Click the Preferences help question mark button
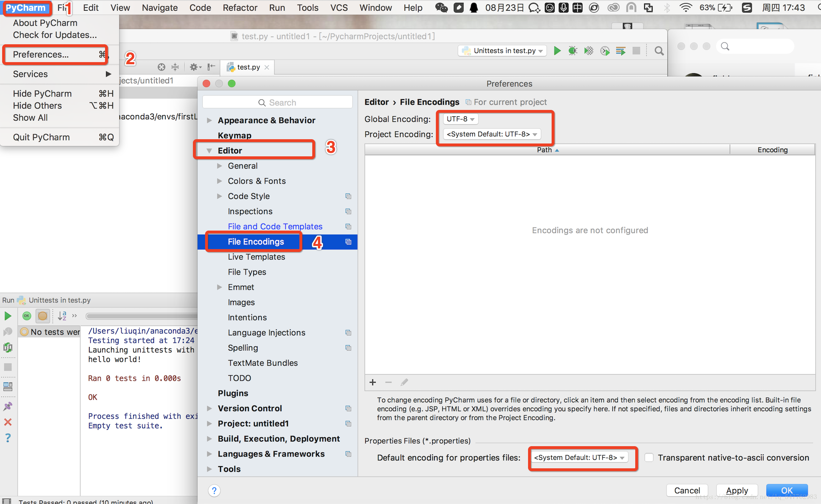The image size is (821, 504). pyautogui.click(x=214, y=491)
